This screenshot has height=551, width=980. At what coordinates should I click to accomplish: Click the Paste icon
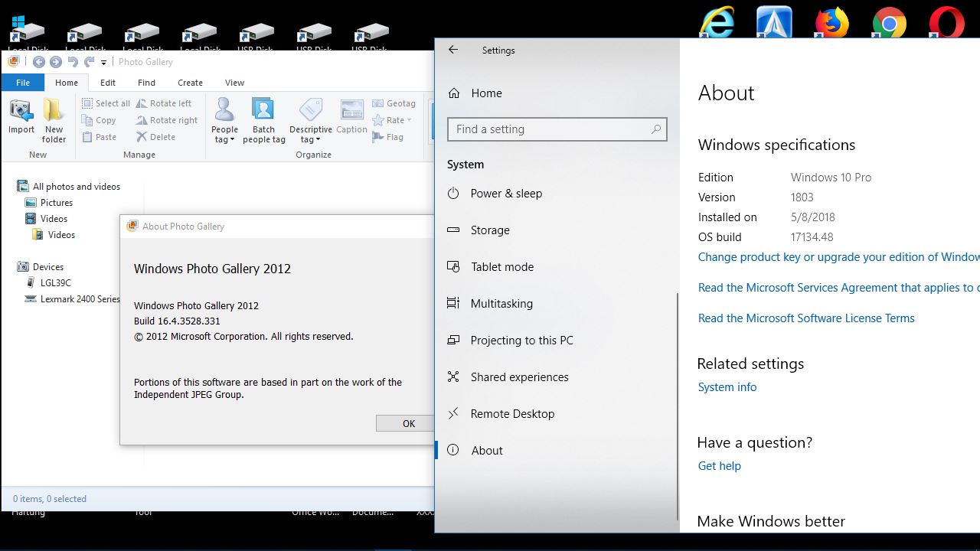pos(99,136)
